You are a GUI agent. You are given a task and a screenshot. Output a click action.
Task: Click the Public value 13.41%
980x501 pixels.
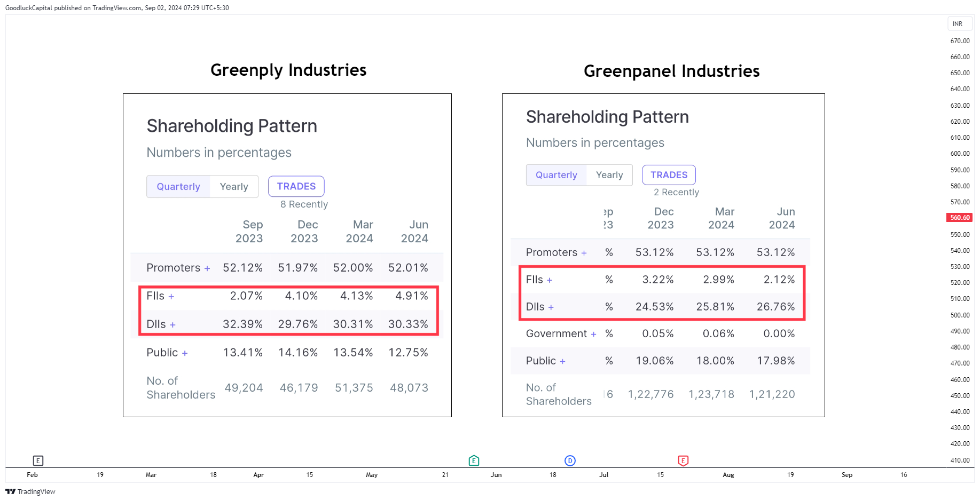tap(243, 353)
